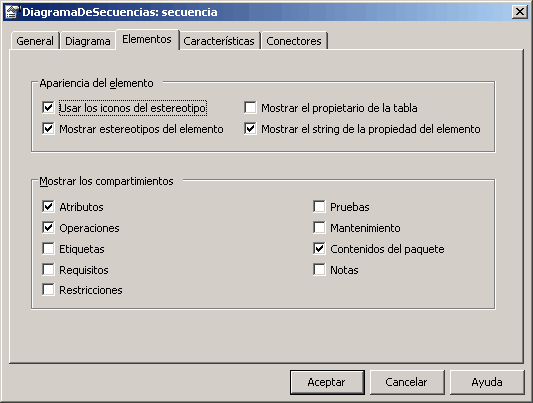Open Ayuda help button

coord(487,382)
